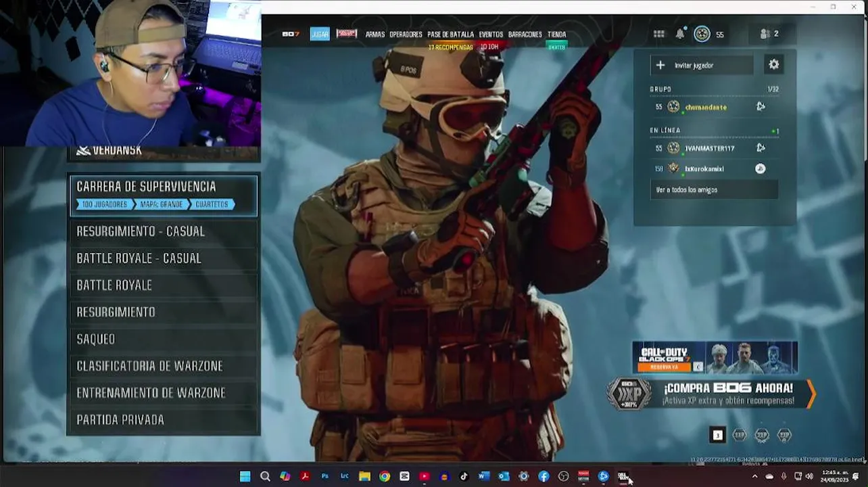Click the microphone icon in system tray
This screenshot has width=868, height=487.
[x=783, y=476]
